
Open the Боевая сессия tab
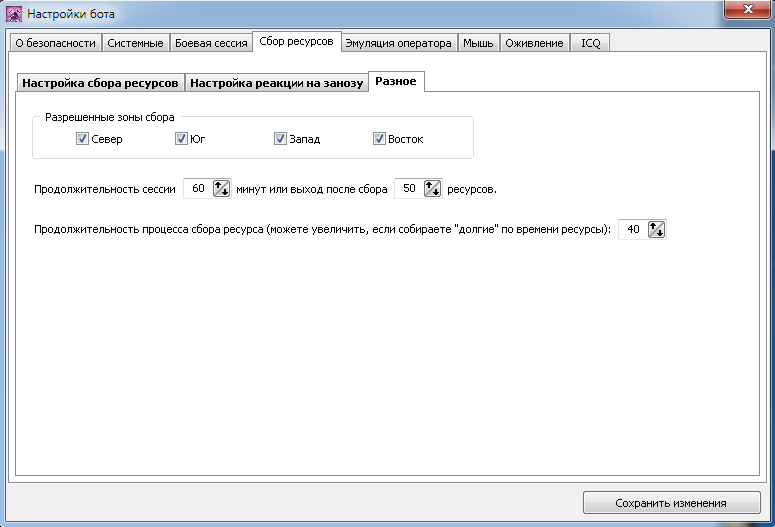click(x=211, y=43)
